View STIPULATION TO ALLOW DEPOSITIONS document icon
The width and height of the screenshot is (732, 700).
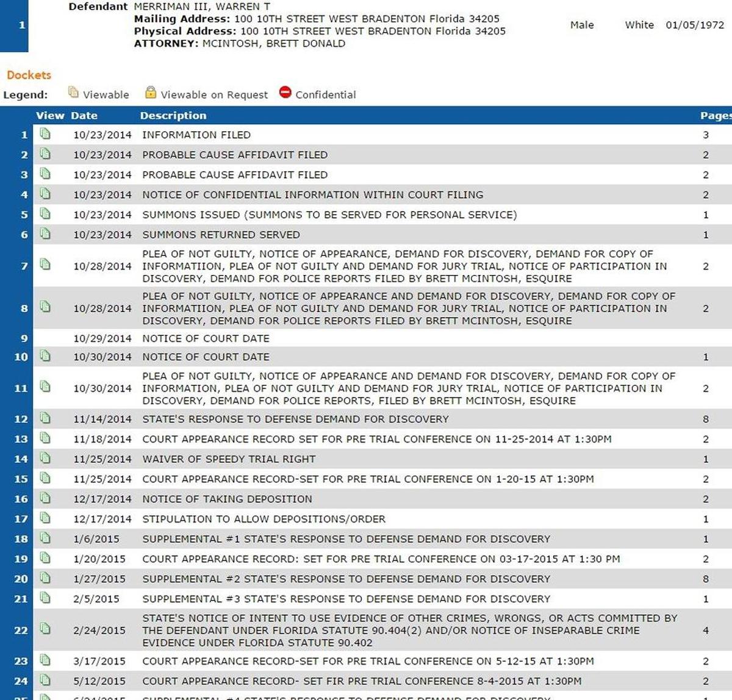(45, 518)
